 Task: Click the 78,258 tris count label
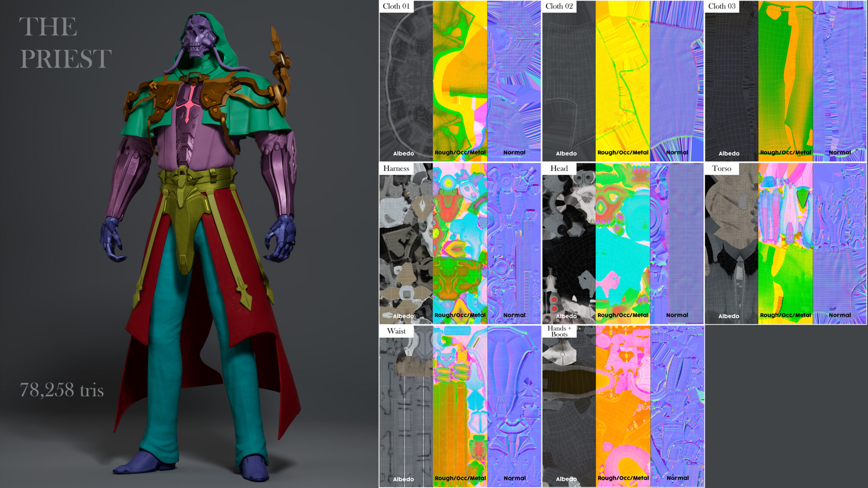coord(62,390)
